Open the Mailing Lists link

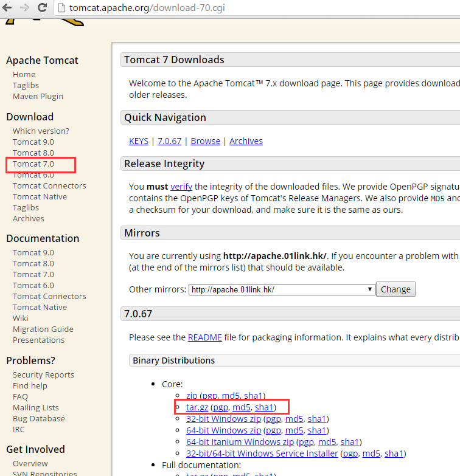35,407
